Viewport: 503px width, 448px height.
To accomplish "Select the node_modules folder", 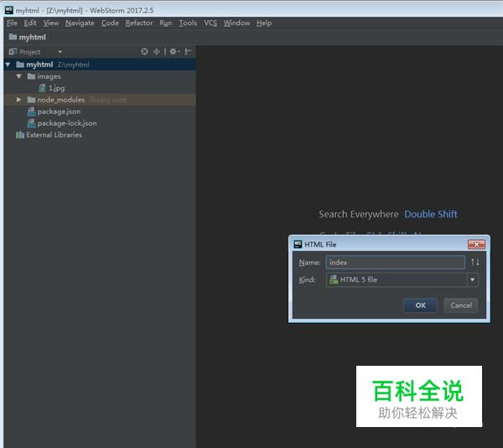I will coord(61,100).
